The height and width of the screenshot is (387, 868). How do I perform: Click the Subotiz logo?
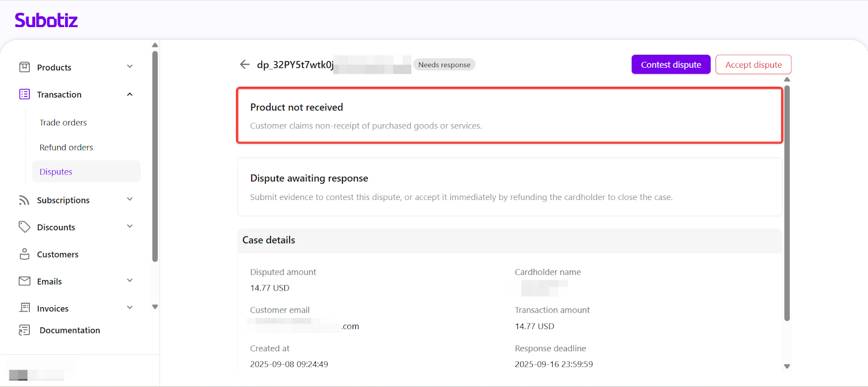tap(46, 21)
